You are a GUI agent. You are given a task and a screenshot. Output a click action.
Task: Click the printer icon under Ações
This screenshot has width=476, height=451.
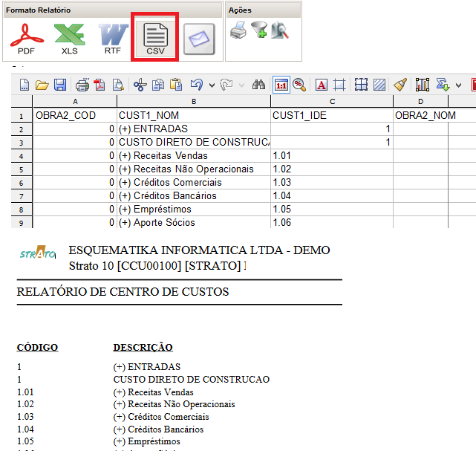click(238, 30)
